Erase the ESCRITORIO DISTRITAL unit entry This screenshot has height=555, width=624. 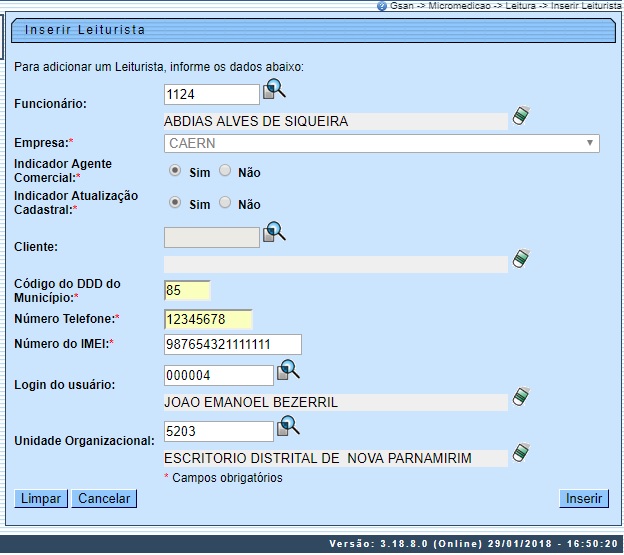pos(521,453)
